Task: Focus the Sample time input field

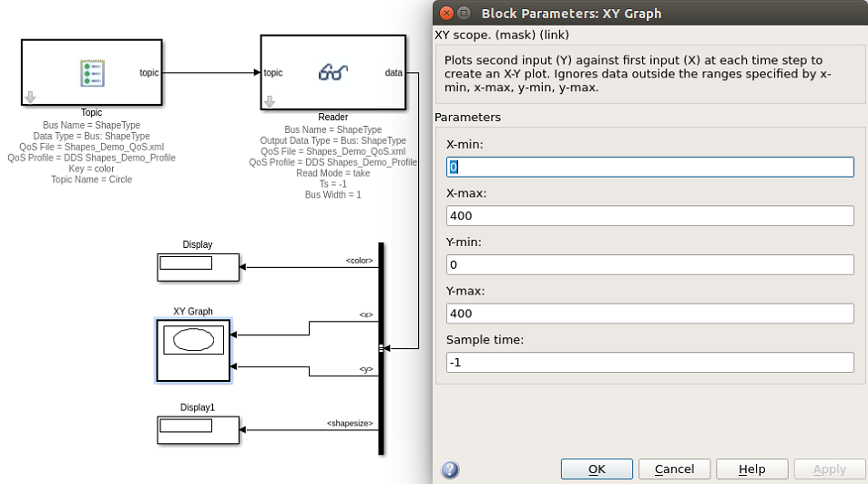Action: tap(650, 362)
